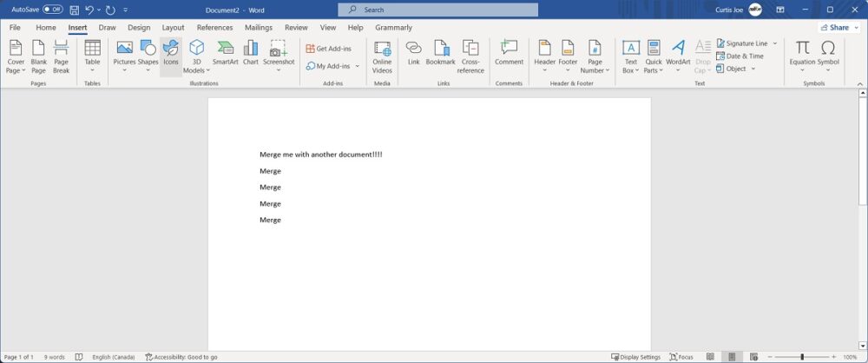
Task: Open the Pictures insert option
Action: point(124,54)
